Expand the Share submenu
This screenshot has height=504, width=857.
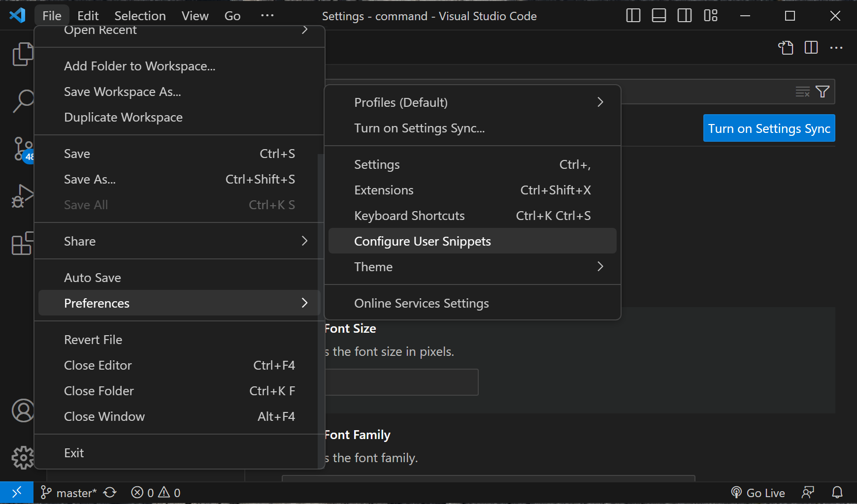tap(179, 241)
